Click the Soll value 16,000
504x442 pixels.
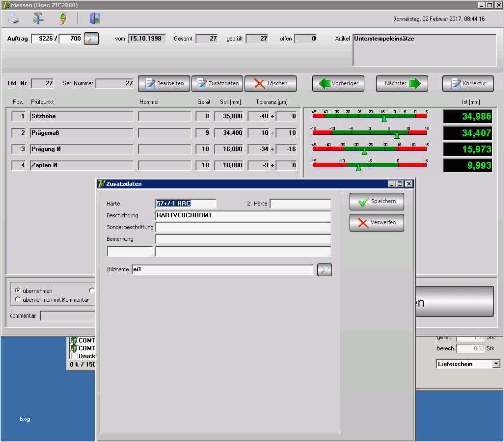pos(229,149)
